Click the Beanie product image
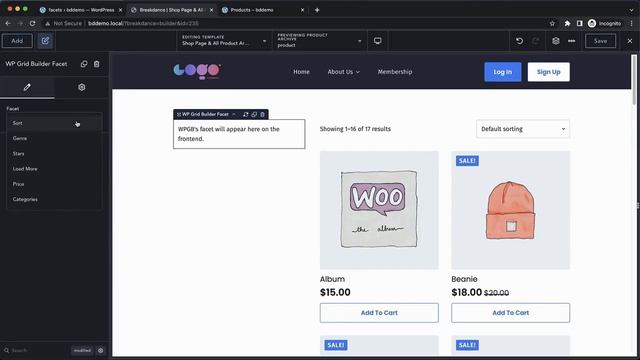640x360 pixels. point(511,210)
